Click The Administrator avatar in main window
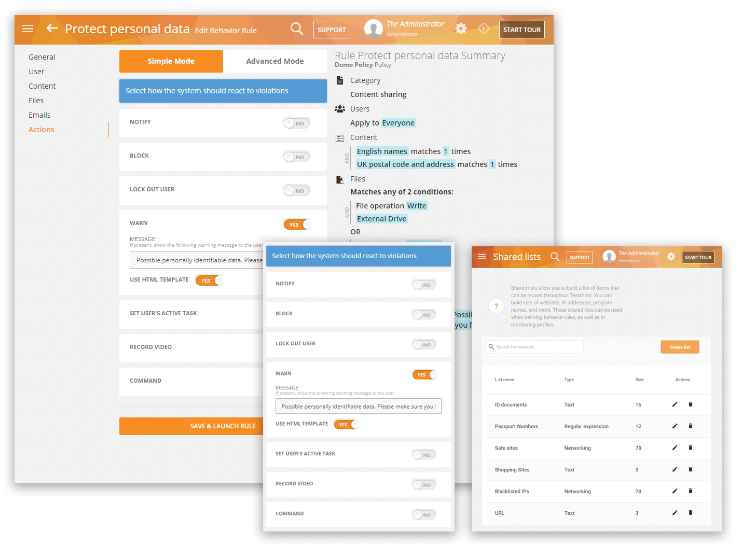Viewport: 742px width, 560px height. pos(374,29)
